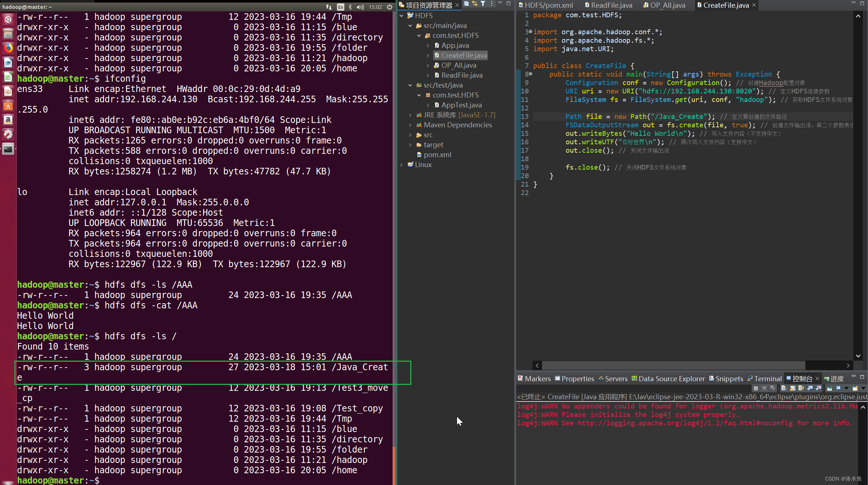Click Clear Console icon
The width and height of the screenshot is (868, 485).
[x=784, y=388]
